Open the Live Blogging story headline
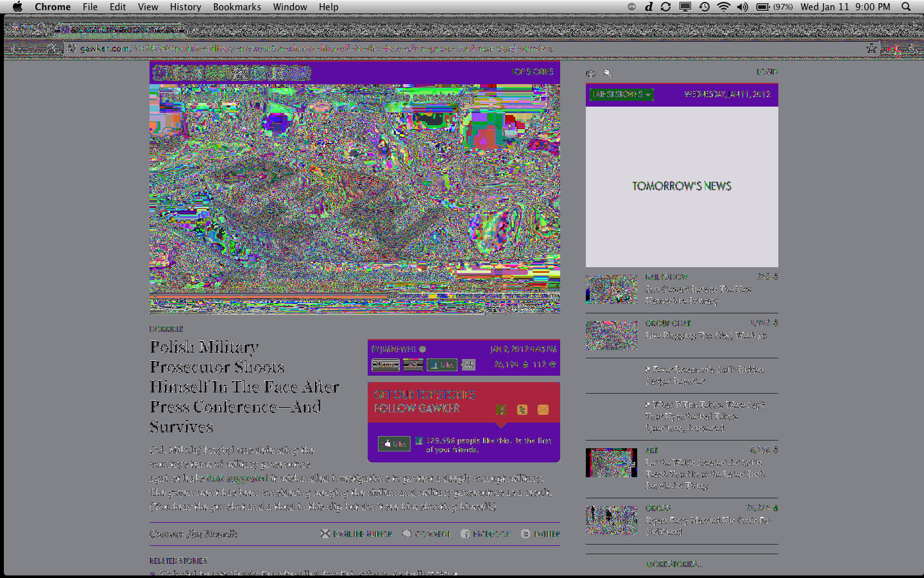The image size is (924, 578). pyautogui.click(x=706, y=335)
